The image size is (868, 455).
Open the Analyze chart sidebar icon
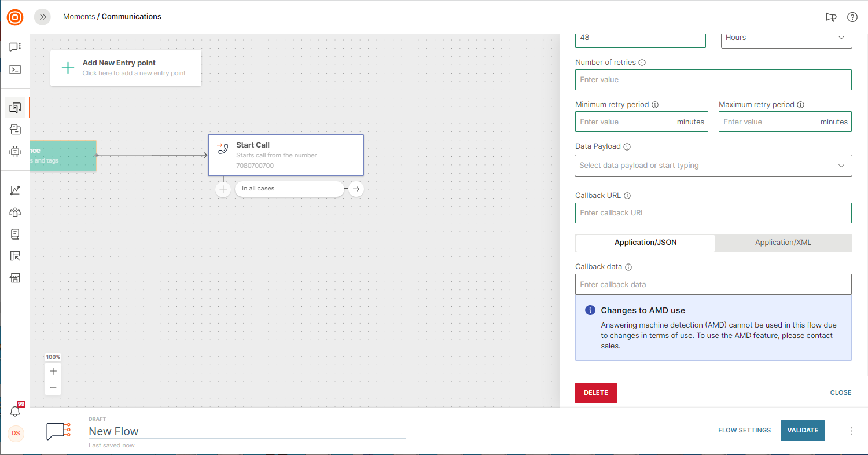pyautogui.click(x=16, y=190)
